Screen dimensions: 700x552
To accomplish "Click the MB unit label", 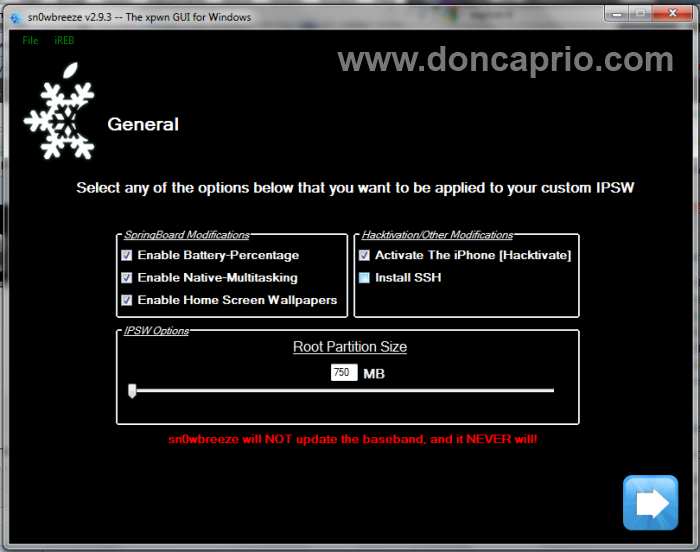I will click(374, 373).
